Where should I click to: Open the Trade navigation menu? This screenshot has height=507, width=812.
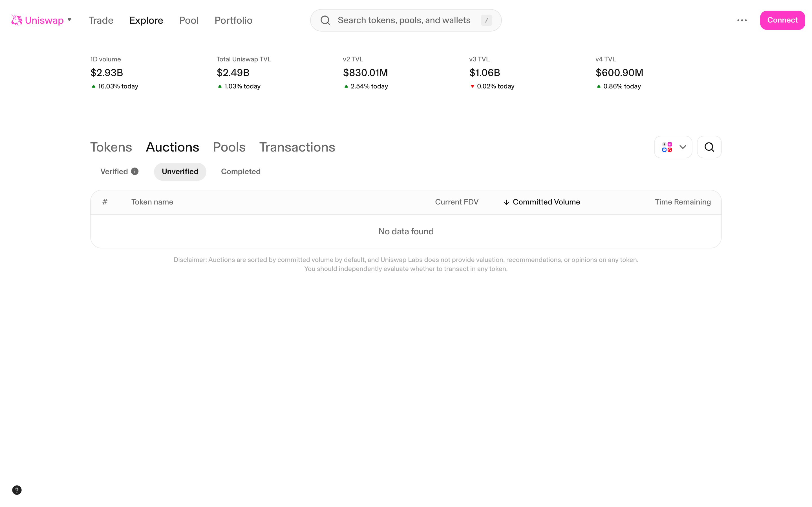pos(101,20)
